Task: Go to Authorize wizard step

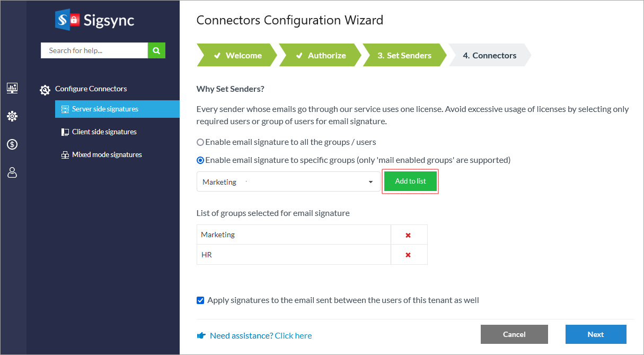Action: pos(320,55)
